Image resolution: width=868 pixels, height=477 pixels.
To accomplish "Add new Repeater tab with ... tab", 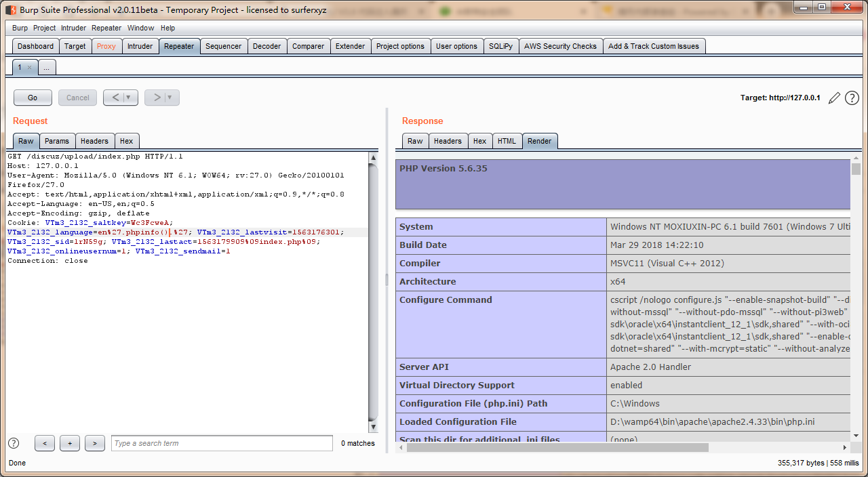I will point(47,67).
